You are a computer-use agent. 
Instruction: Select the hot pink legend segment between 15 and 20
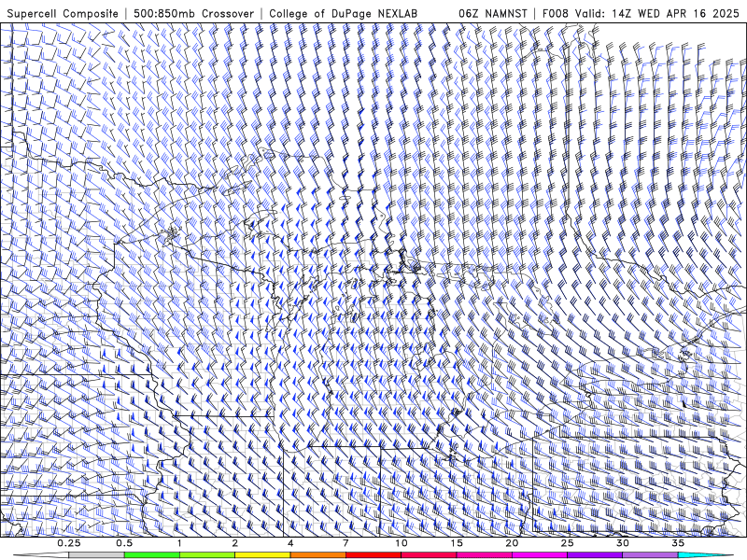[484, 555]
